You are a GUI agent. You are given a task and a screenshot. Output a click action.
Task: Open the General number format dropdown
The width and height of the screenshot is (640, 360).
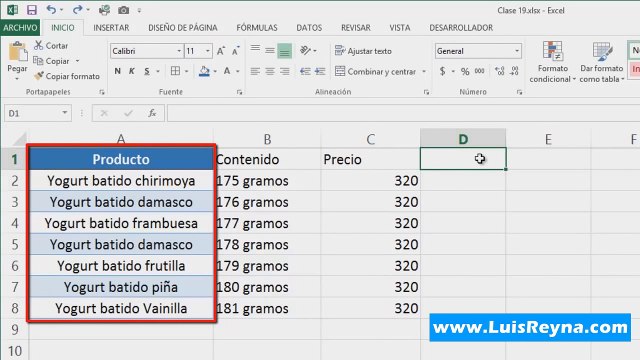517,51
